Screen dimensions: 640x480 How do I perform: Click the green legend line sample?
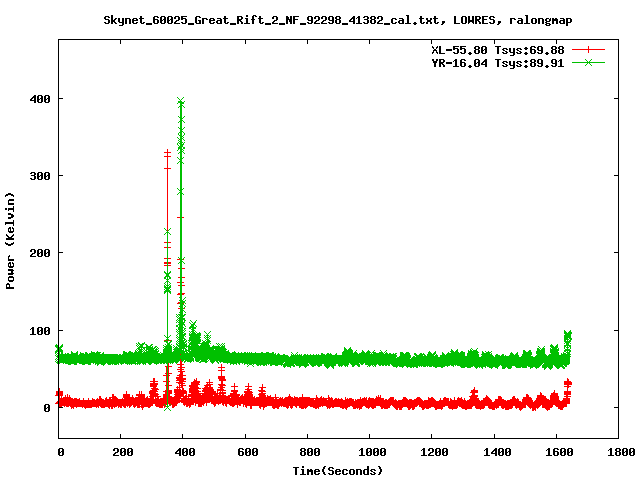(x=588, y=62)
